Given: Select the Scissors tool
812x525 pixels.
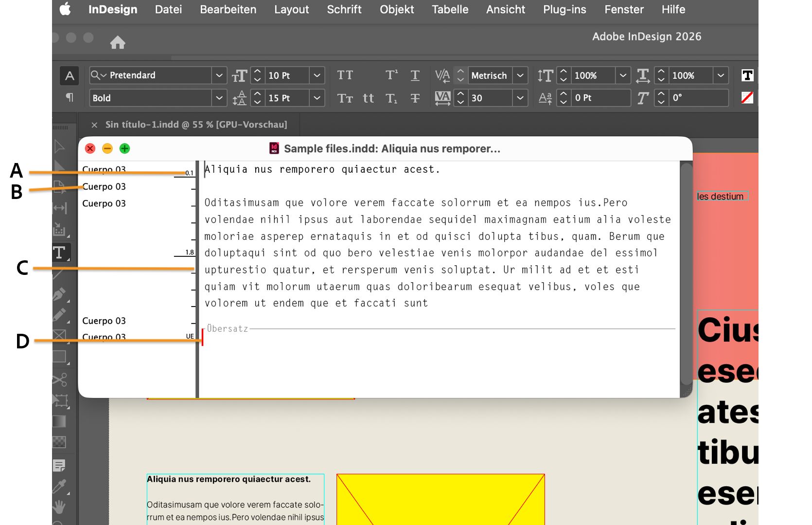Looking at the screenshot, I should [60, 379].
